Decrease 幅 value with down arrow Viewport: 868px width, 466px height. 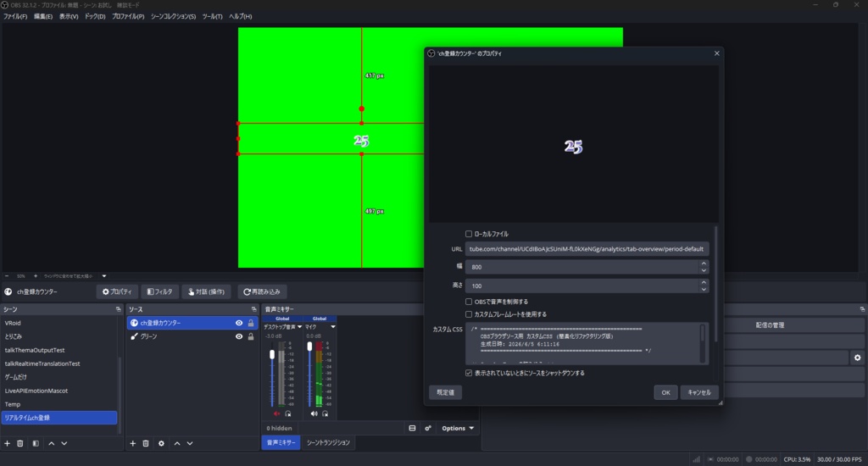pyautogui.click(x=704, y=270)
